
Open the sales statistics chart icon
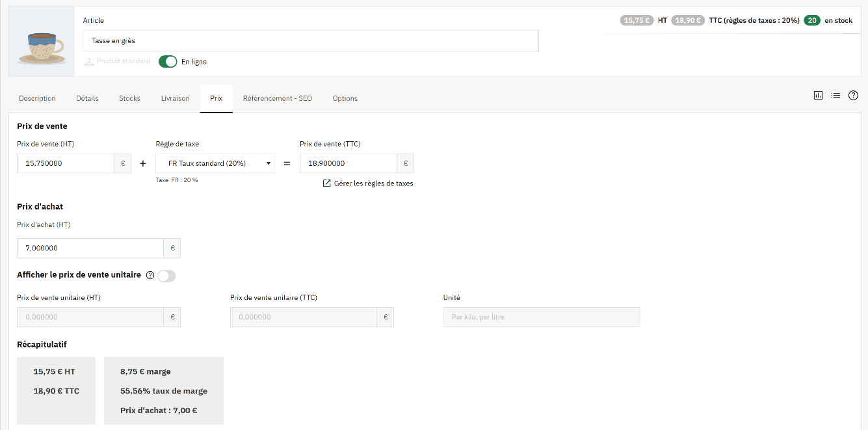pyautogui.click(x=818, y=96)
